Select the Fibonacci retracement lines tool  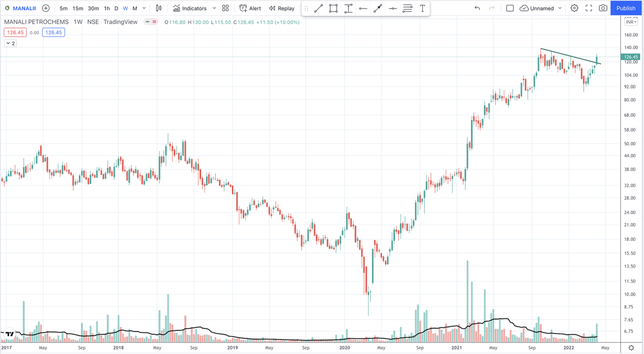[407, 8]
